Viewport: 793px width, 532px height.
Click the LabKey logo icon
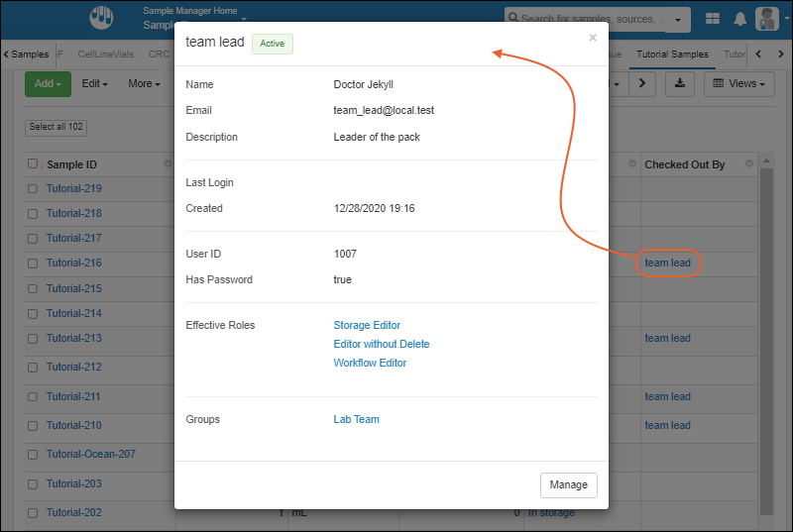(x=101, y=18)
